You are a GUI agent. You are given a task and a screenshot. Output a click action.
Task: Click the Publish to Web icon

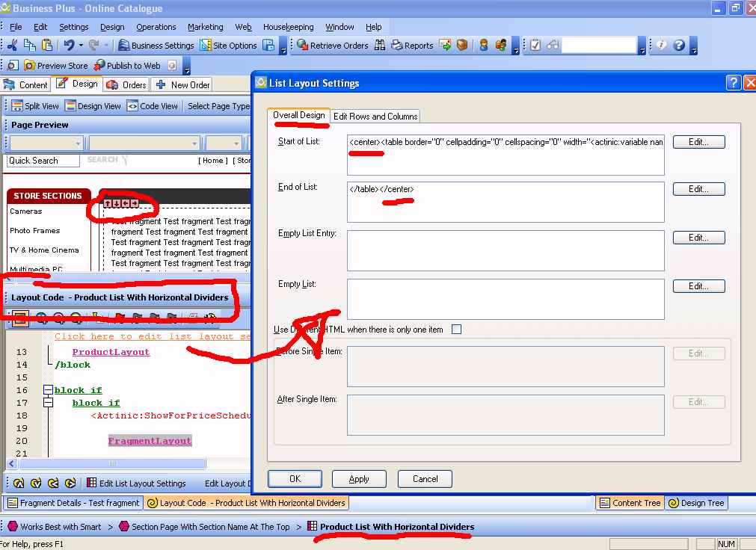click(99, 66)
